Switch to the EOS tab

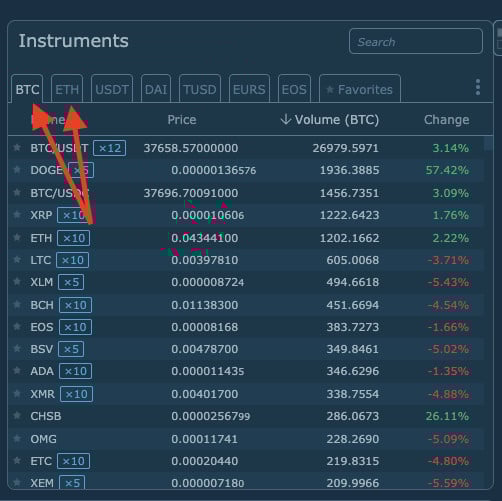pyautogui.click(x=294, y=89)
